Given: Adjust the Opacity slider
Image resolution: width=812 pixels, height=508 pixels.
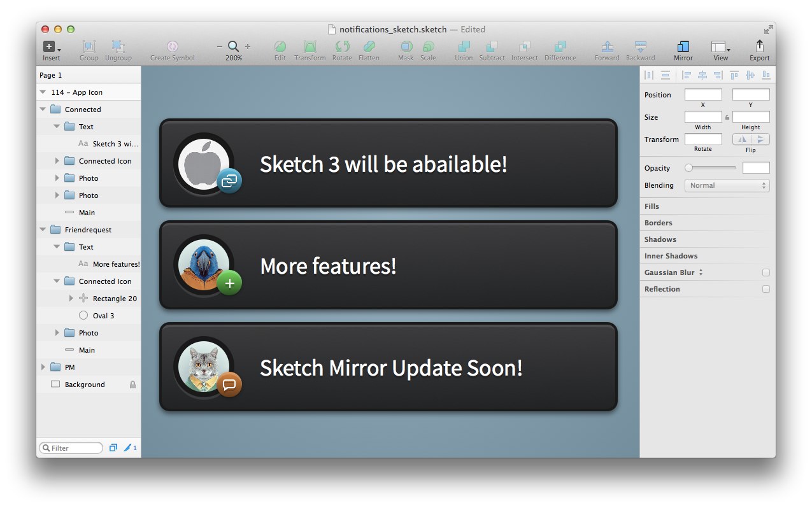Looking at the screenshot, I should (710, 168).
